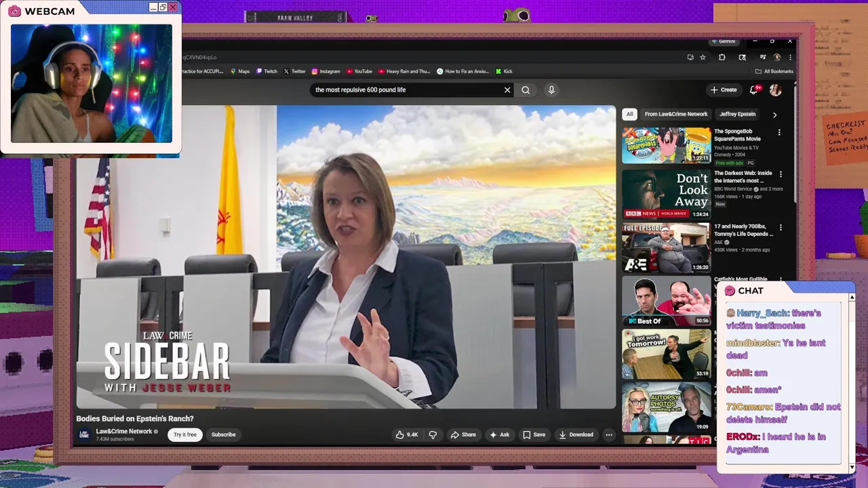Select the Jeffrey Epstein filter chip
The image size is (868, 488).
(x=738, y=114)
